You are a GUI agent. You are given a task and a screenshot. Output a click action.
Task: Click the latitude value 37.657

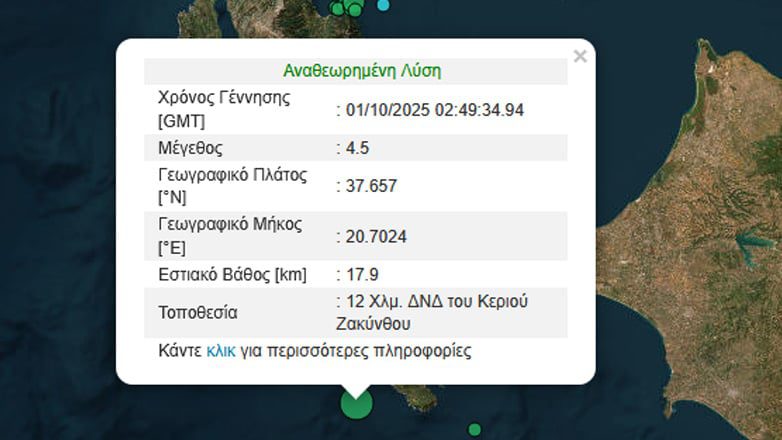click(x=365, y=186)
